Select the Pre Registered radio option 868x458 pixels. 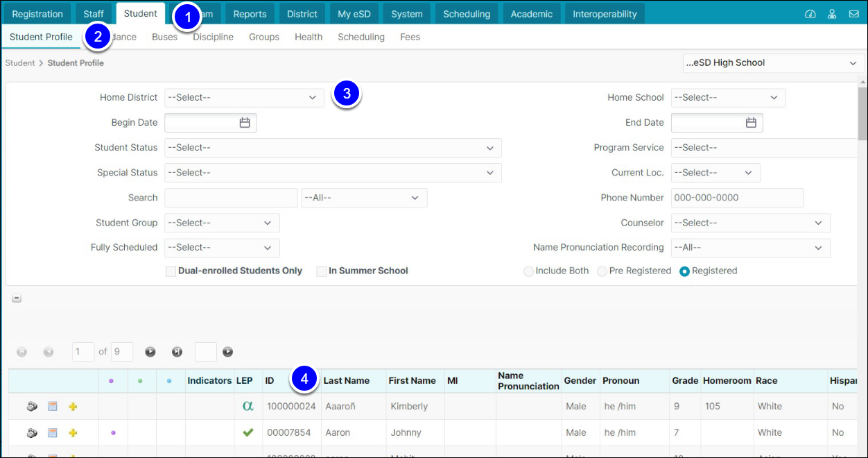pos(602,271)
